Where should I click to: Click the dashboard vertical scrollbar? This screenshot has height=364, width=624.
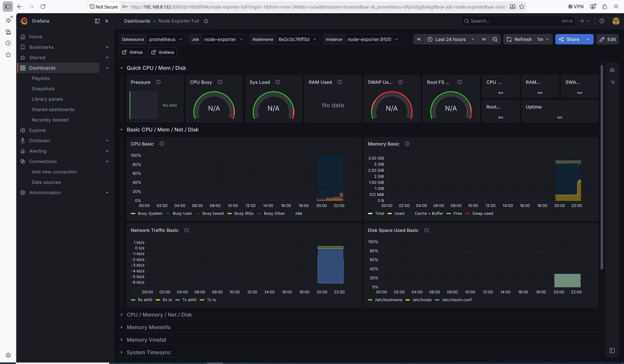(x=602, y=167)
